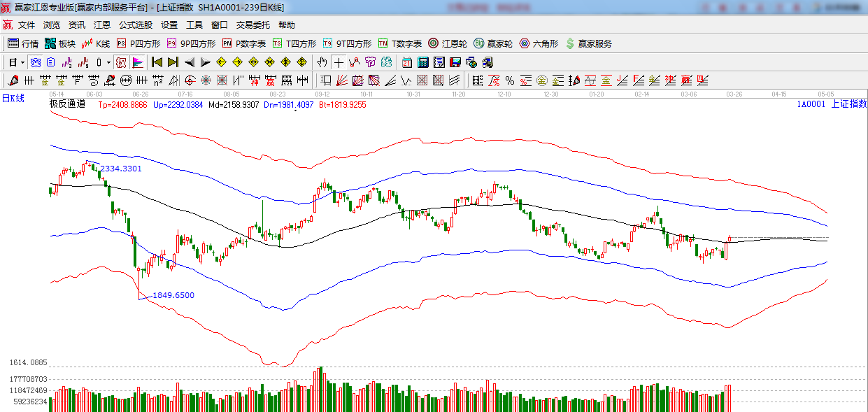Click the calendar icon showing 21

(406, 62)
